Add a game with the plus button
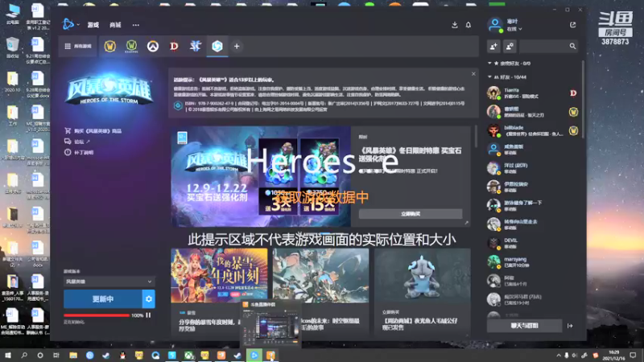644x362 pixels. (x=237, y=47)
